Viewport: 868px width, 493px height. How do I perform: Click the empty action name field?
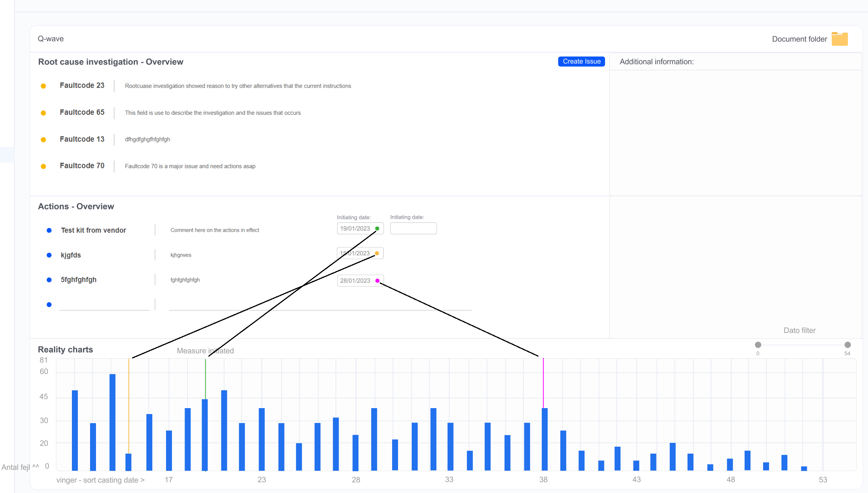[105, 305]
